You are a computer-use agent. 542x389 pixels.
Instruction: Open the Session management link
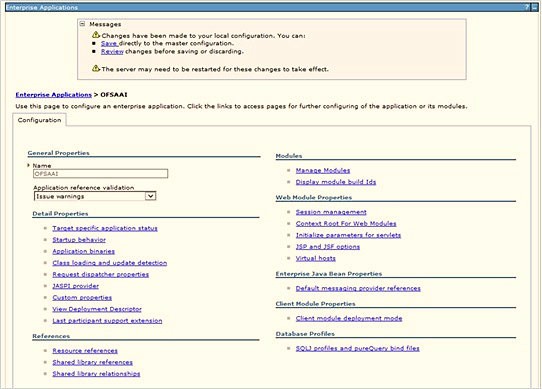pos(331,212)
